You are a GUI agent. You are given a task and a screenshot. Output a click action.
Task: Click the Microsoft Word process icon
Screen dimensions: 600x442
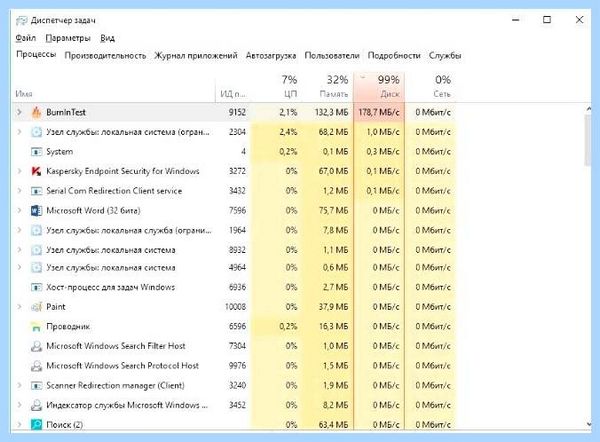coord(36,210)
